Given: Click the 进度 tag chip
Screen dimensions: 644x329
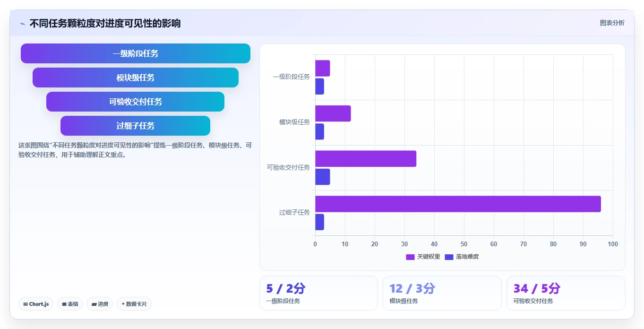Looking at the screenshot, I should pos(100,304).
